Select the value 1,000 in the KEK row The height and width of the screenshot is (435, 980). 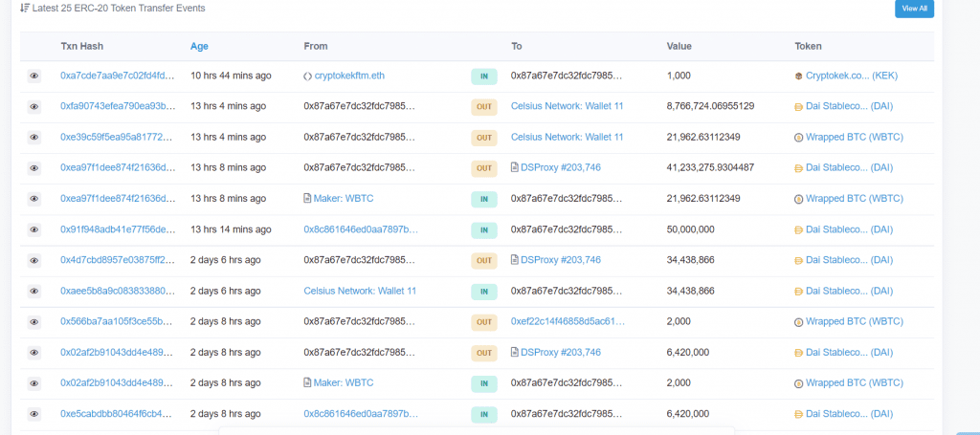click(x=679, y=76)
